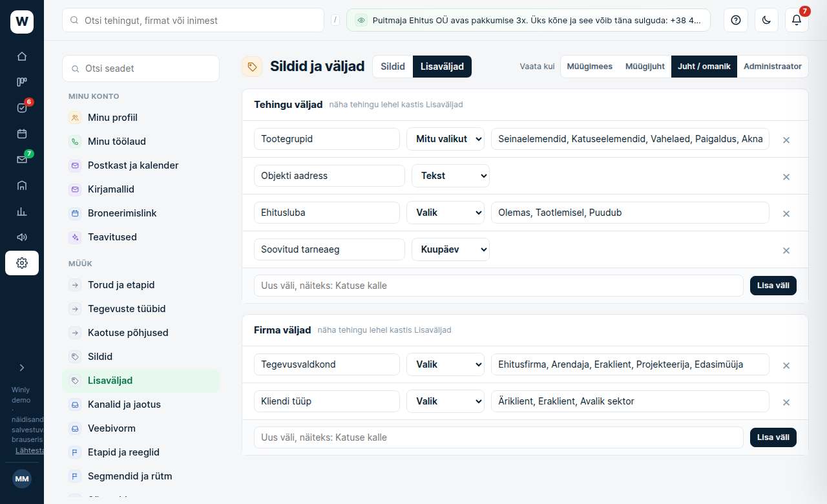Open the home icon in sidebar
This screenshot has width=827, height=504.
pos(22,56)
